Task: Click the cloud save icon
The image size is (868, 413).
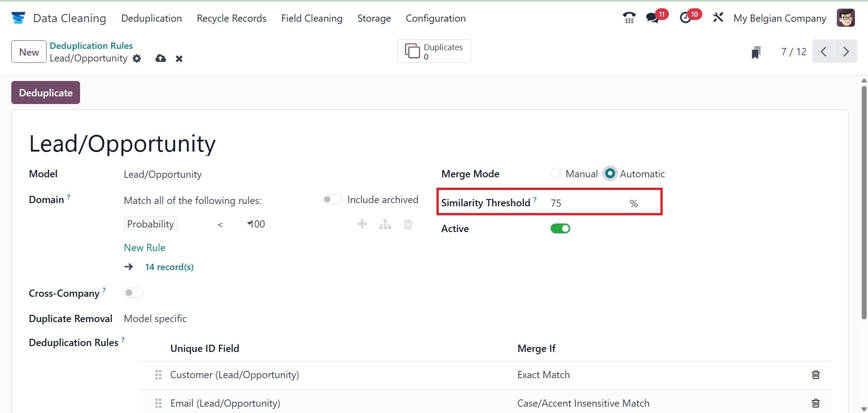Action: coord(161,59)
